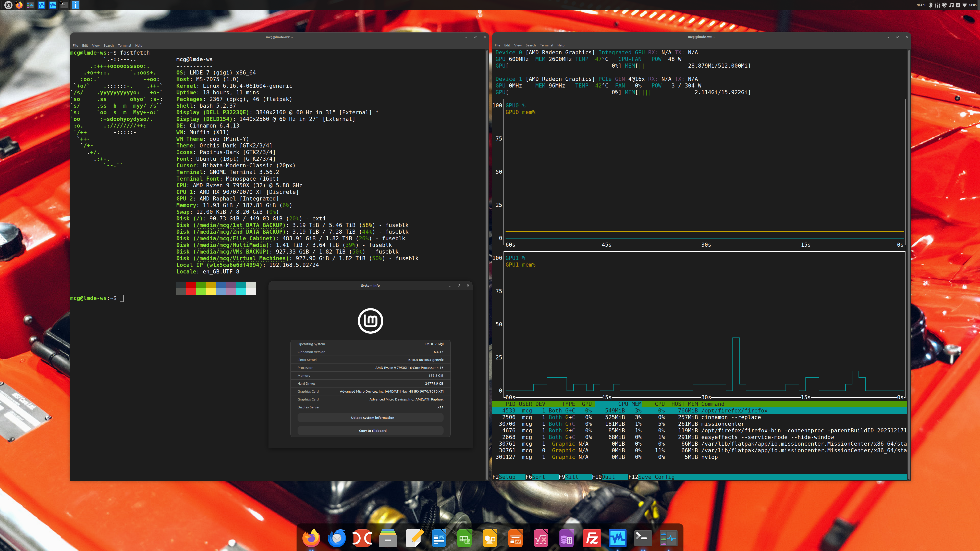The height and width of the screenshot is (551, 980).
Task: Open Search menu in right terminal
Action: click(530, 45)
